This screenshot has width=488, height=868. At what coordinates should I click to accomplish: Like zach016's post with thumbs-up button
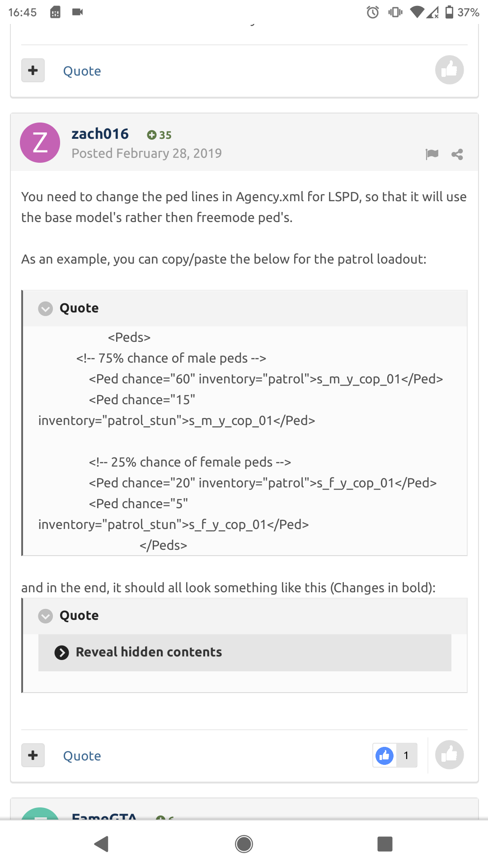pos(449,755)
